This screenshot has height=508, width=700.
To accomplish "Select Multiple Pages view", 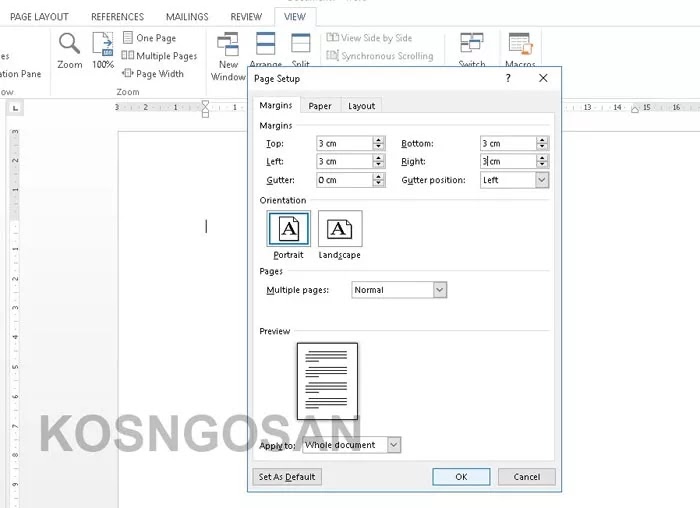I will tap(159, 56).
